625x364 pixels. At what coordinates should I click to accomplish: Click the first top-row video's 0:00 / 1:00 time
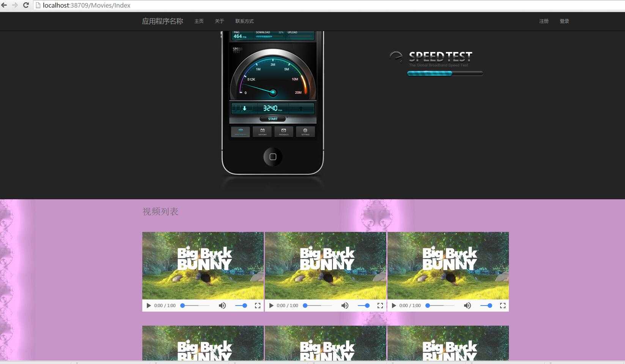point(165,306)
